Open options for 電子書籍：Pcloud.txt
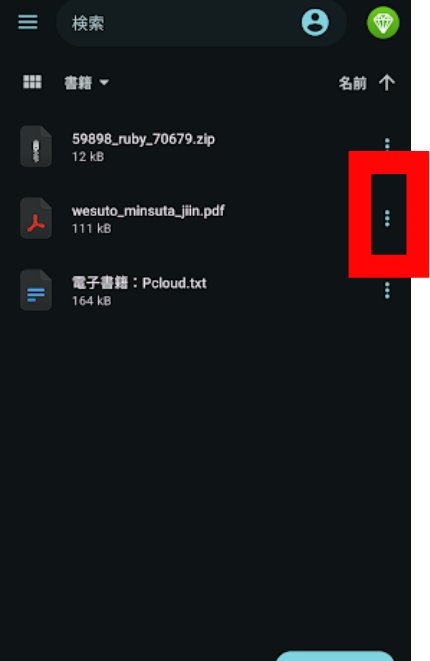 point(387,290)
